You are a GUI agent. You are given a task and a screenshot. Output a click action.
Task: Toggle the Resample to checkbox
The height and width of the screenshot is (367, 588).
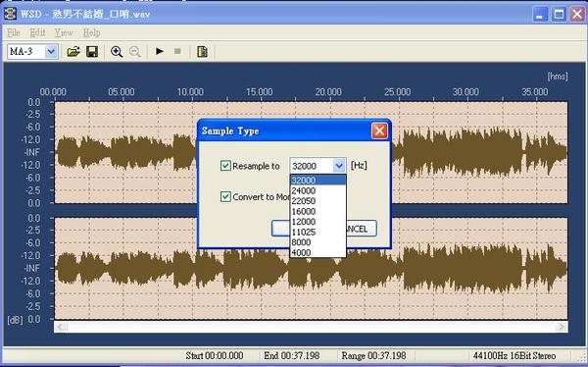[225, 166]
